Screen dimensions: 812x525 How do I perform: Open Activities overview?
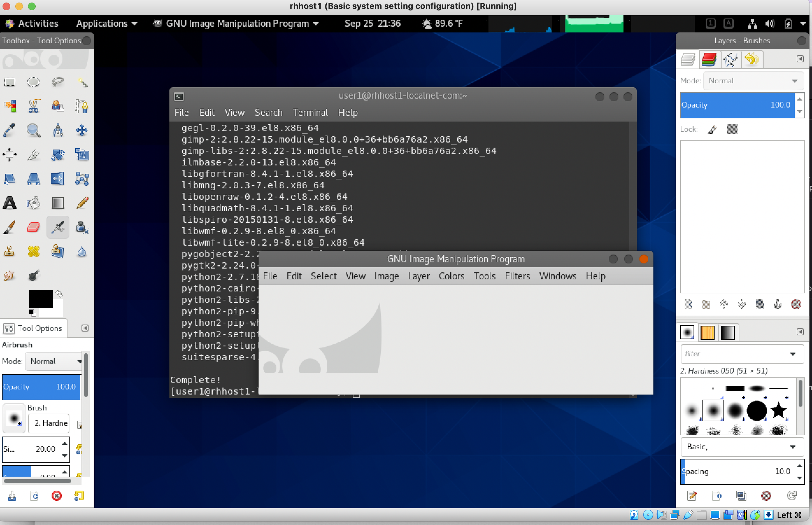pos(32,24)
